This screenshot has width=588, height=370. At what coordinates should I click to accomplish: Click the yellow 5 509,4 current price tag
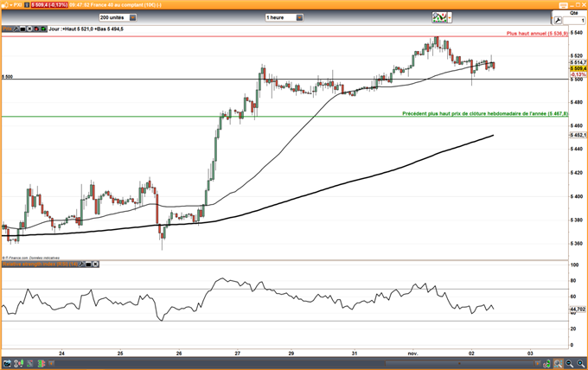pos(578,68)
